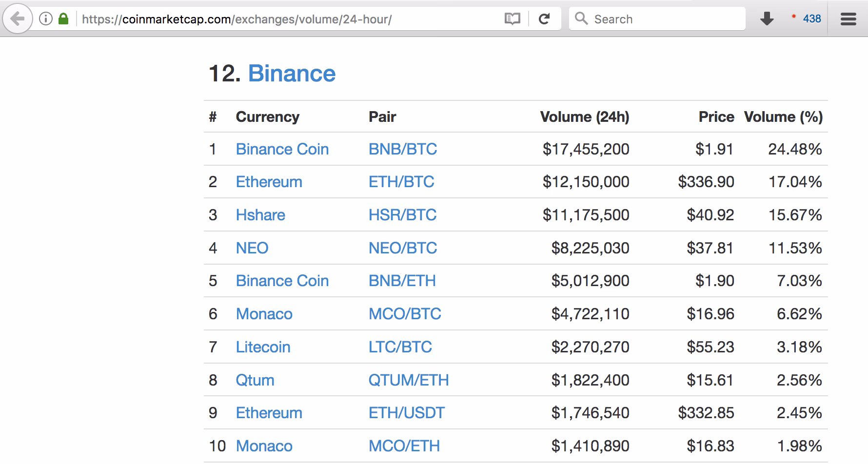Click the magnifier in the search bar
The image size is (868, 464).
tap(581, 19)
